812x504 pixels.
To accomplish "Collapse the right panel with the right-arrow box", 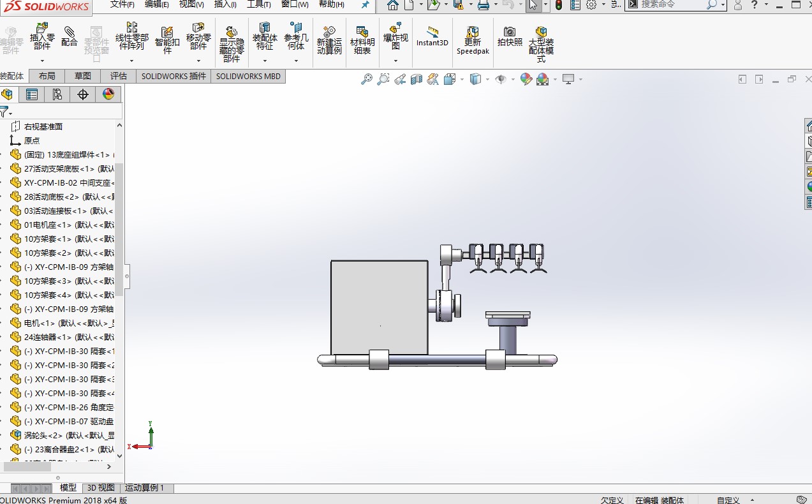I will (x=759, y=79).
